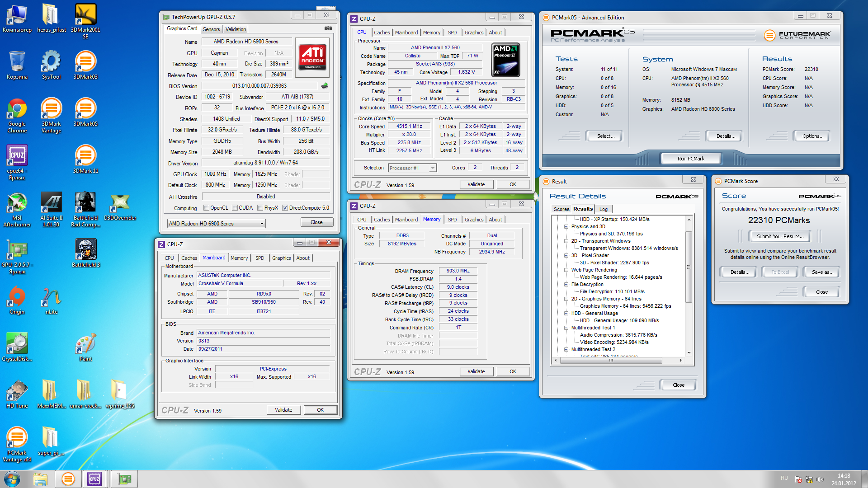Switch to Sensors tab in GPU-Z
The image size is (868, 488).
click(x=211, y=29)
